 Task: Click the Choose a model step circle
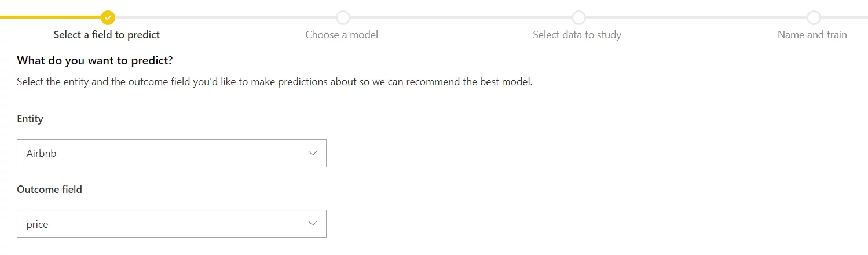tap(343, 17)
